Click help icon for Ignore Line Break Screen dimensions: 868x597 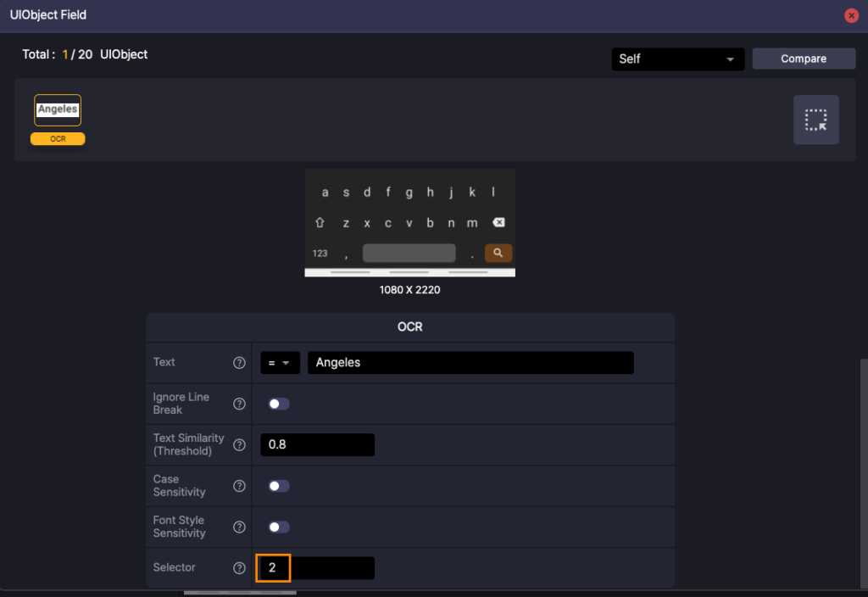(x=239, y=404)
